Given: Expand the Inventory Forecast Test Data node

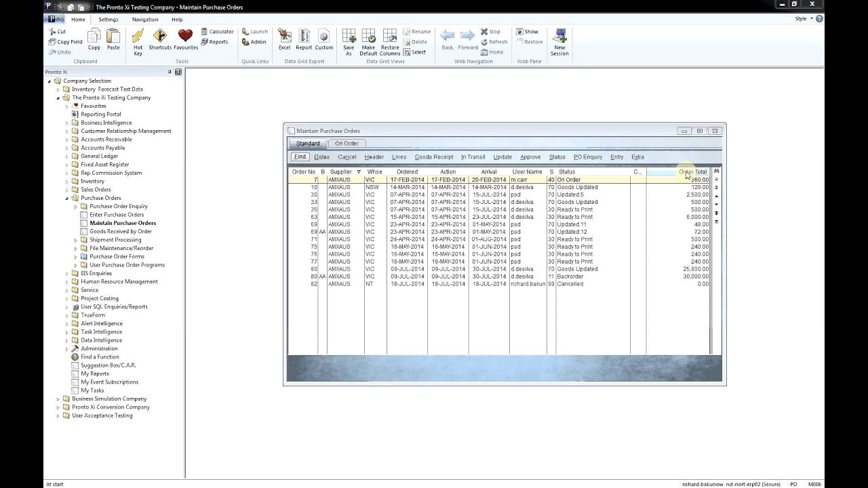Looking at the screenshot, I should pos(58,89).
